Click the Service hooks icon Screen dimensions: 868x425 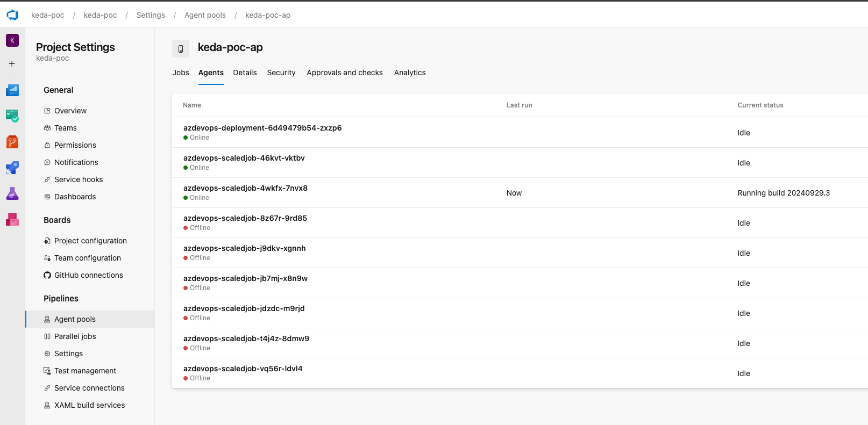(x=47, y=179)
